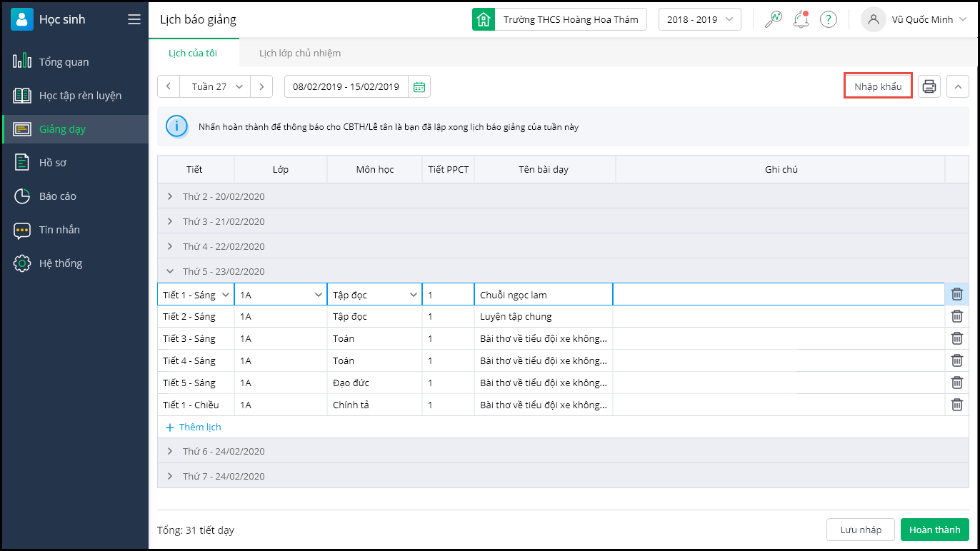The height and width of the screenshot is (551, 980).
Task: Open the calendar date picker icon
Action: (x=419, y=86)
